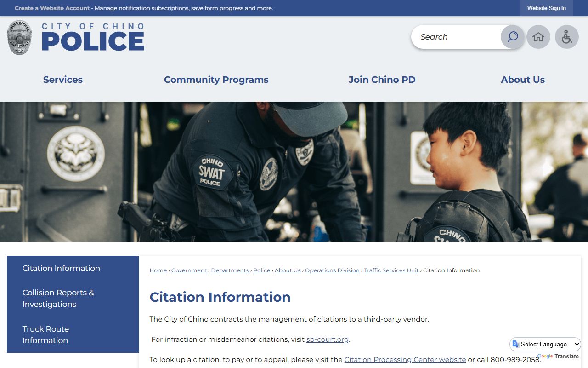Click inside the Search input field
Screen dimensions: 588x368
(456, 37)
